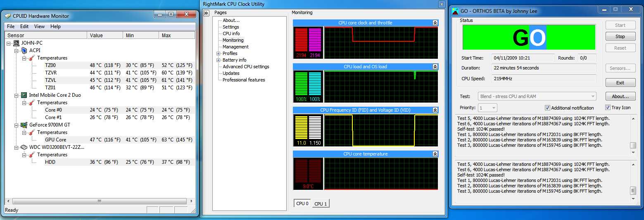Image resolution: width=644 pixels, height=220 pixels.
Task: Expand the Battery info tree item
Action: tap(218, 60)
